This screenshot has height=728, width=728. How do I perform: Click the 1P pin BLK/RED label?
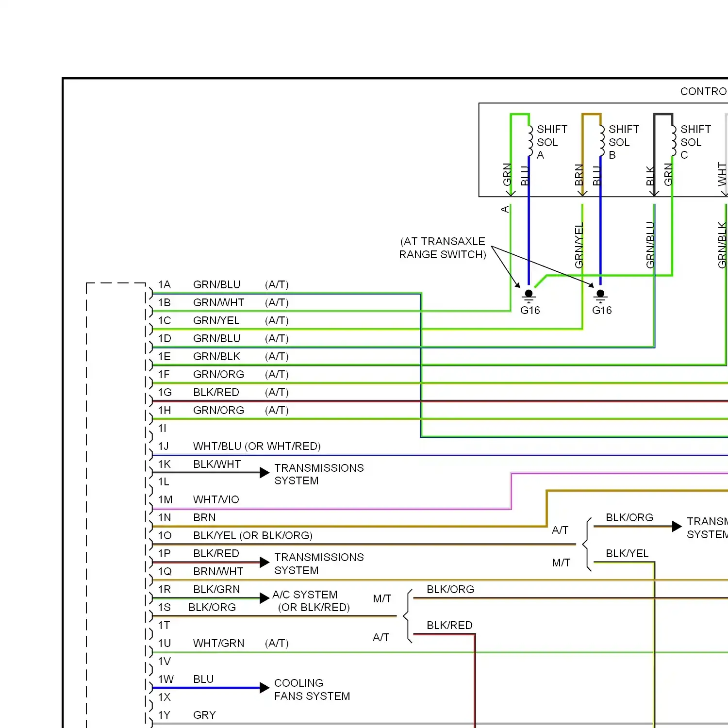216,554
